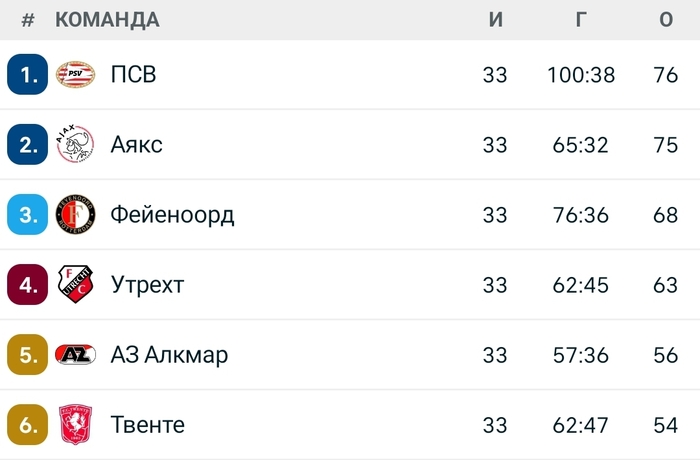Click the PSV club logo
The height and width of the screenshot is (460, 700).
[75, 75]
